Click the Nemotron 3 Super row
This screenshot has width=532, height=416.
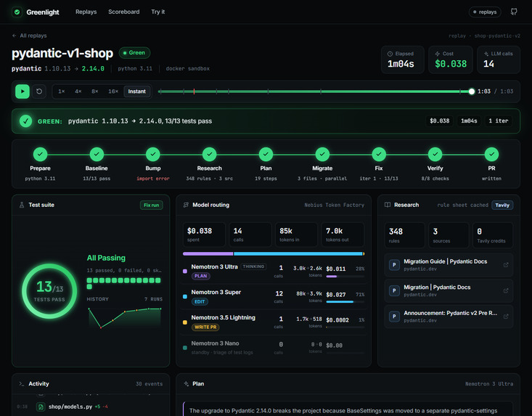tap(274, 296)
